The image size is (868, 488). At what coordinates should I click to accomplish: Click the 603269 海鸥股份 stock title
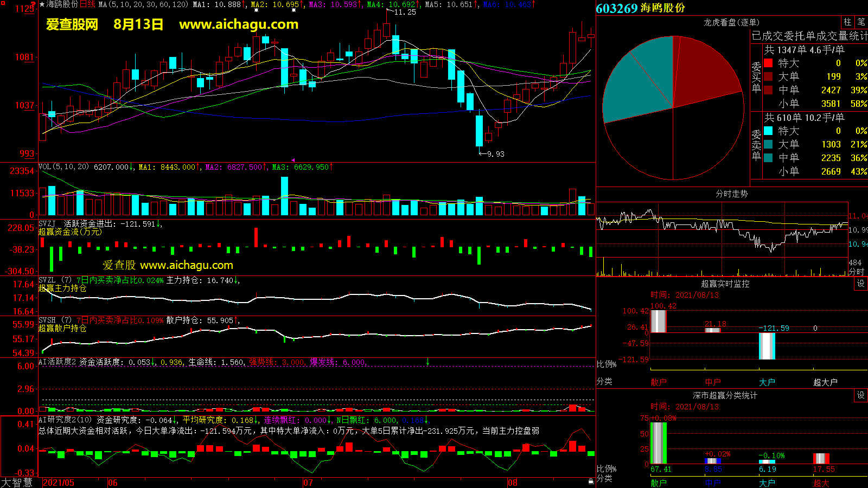tap(640, 8)
